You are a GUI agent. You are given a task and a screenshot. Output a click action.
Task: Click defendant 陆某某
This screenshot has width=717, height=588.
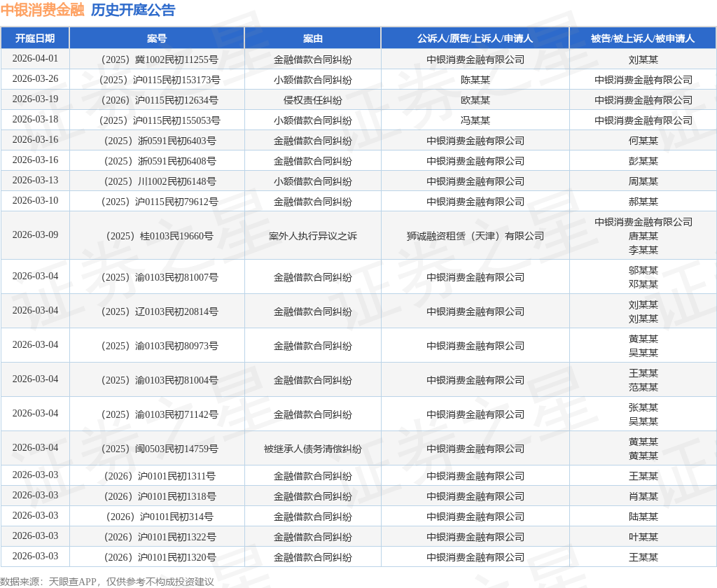pos(643,517)
